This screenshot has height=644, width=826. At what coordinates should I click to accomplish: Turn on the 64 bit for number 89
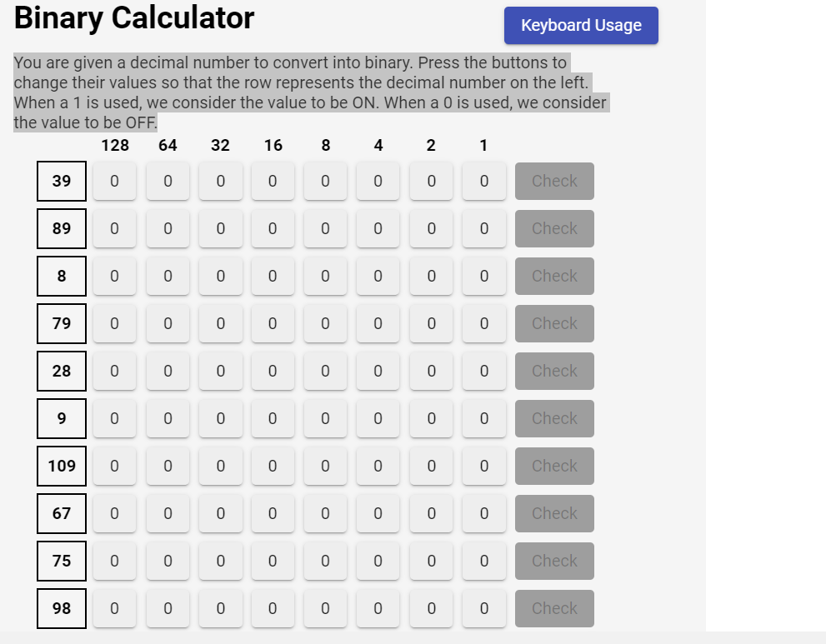click(168, 228)
